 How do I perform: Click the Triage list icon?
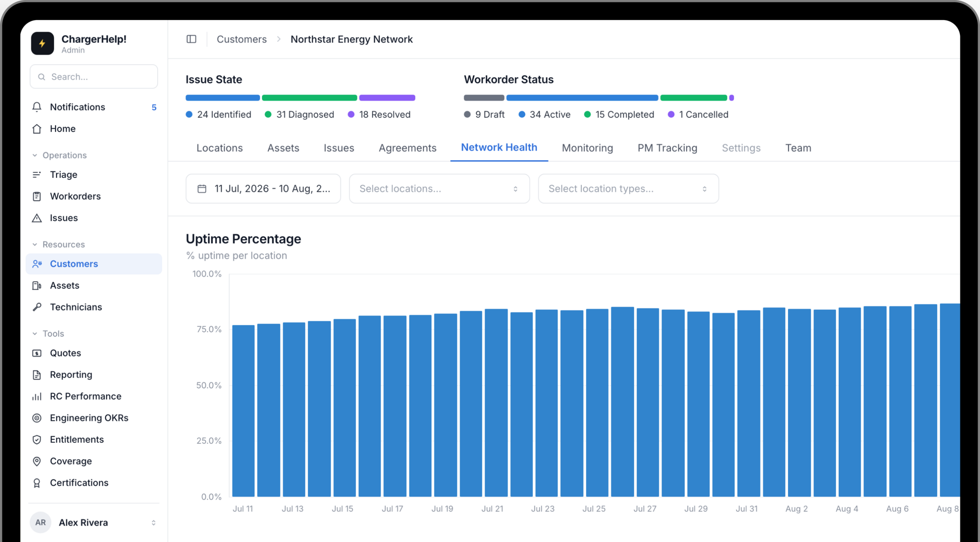tap(37, 175)
